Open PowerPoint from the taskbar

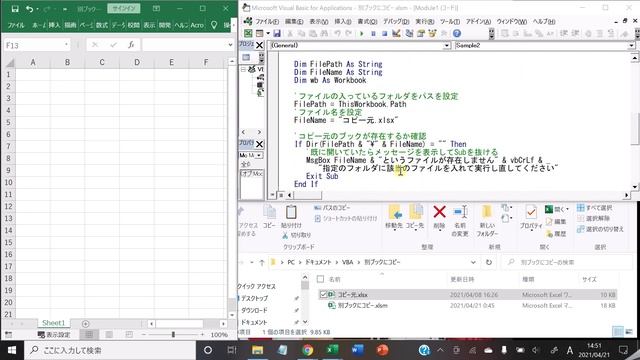point(382,350)
